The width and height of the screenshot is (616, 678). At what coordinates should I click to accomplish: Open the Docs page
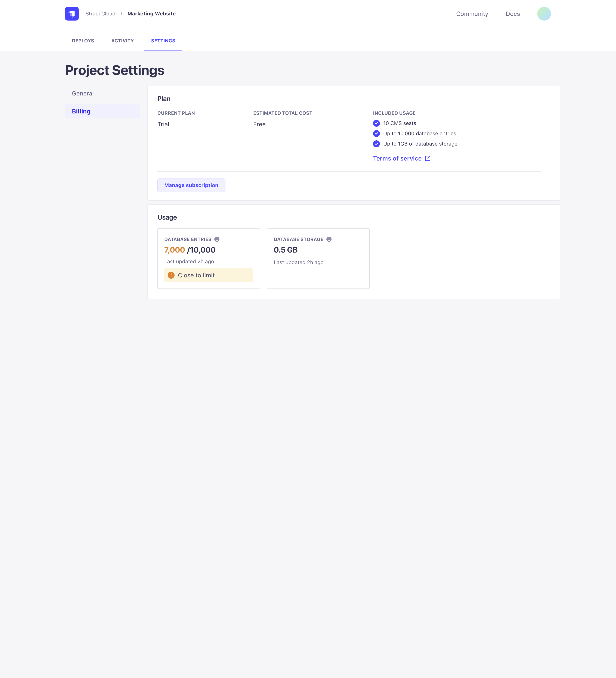tap(512, 14)
